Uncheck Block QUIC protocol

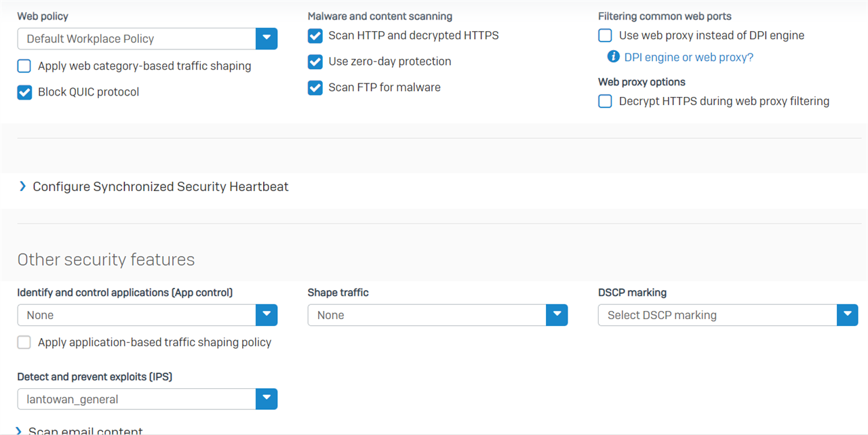pos(24,92)
